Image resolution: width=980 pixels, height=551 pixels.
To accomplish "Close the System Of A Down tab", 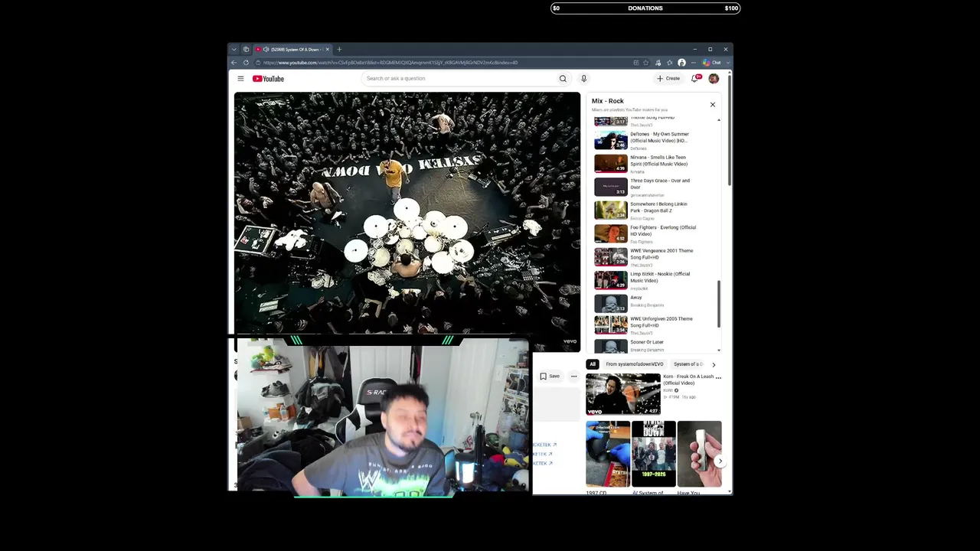I will [x=327, y=50].
